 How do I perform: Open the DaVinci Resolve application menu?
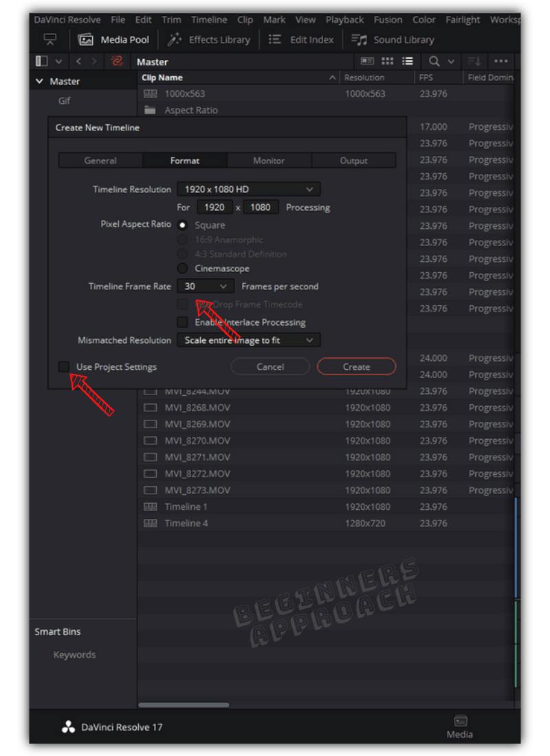[67, 20]
